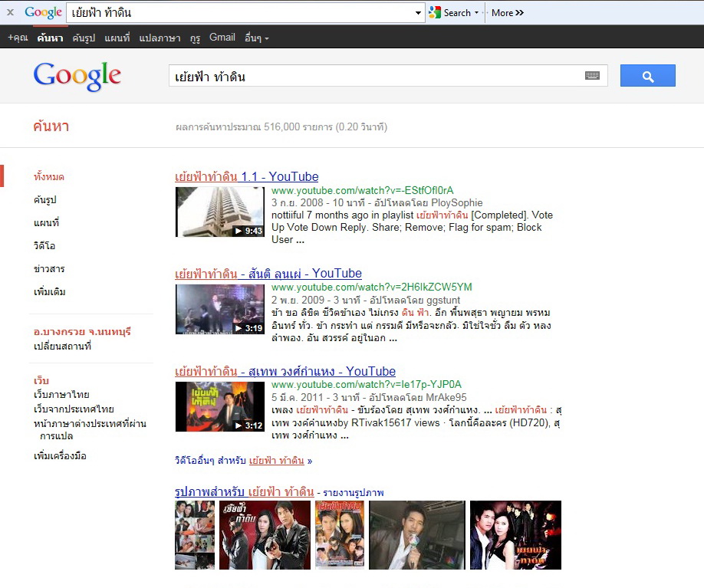Open Gmail from the top bar
The image size is (704, 588).
[x=222, y=38]
